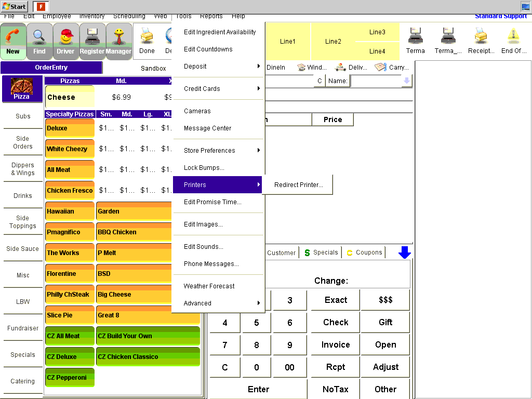532x399 pixels.
Task: Choose Redirect Printer from submenu
Action: coord(298,185)
